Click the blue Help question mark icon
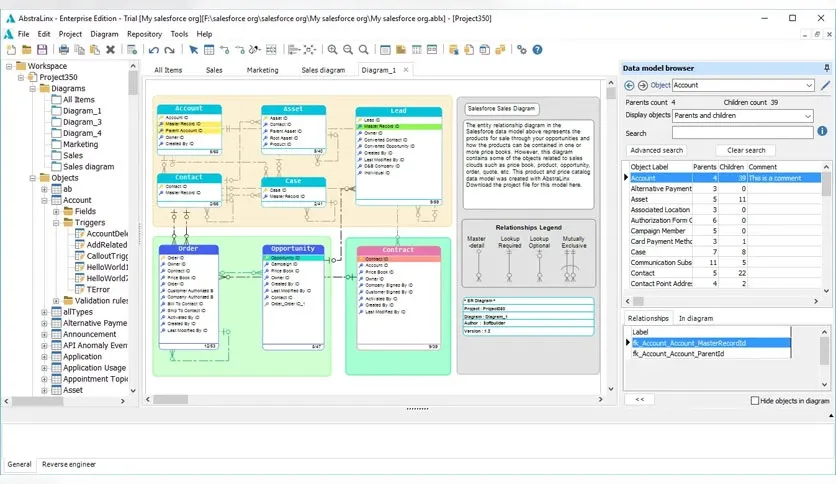The height and width of the screenshot is (484, 836). click(x=537, y=50)
